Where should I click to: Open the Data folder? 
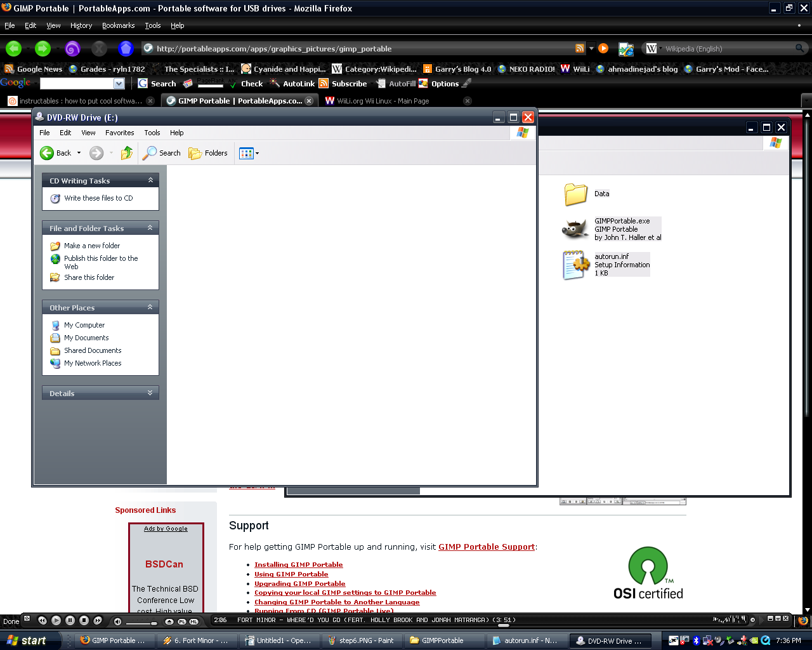(x=575, y=194)
